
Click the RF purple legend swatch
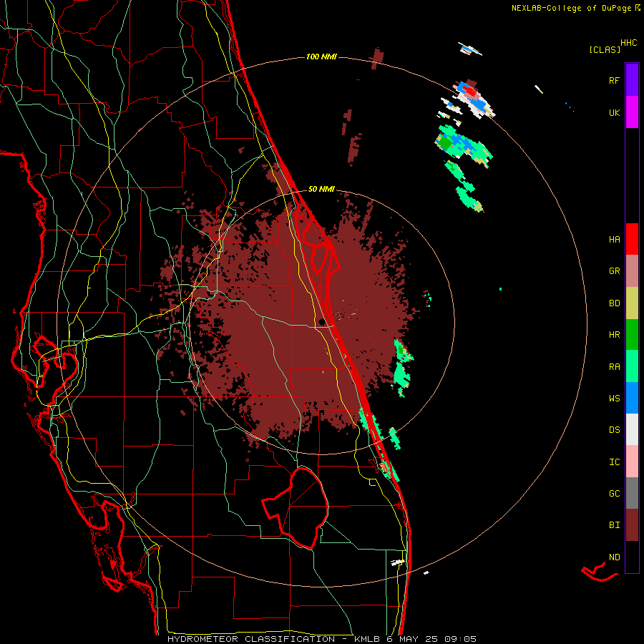click(x=632, y=80)
